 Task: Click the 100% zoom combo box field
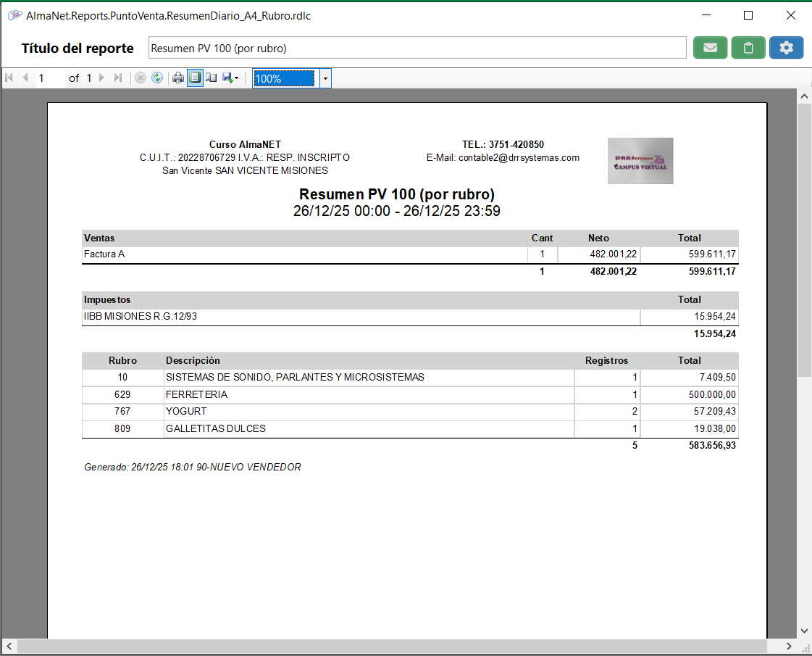pyautogui.click(x=284, y=78)
